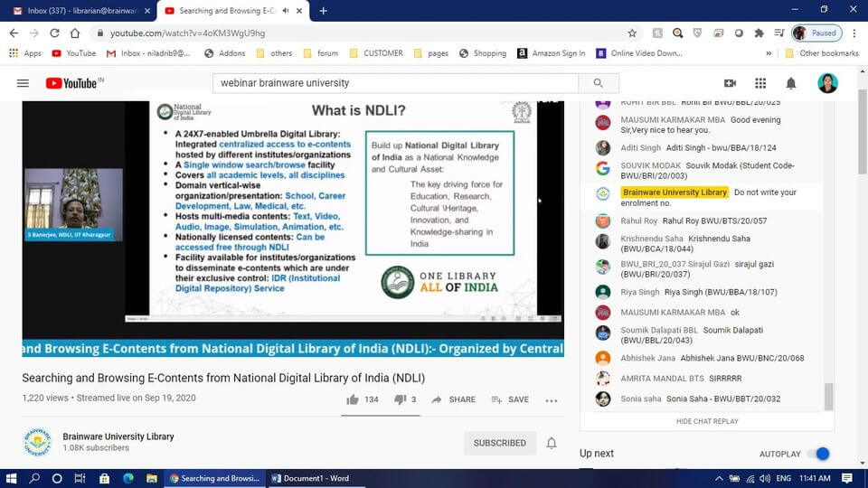Open the Chrome extensions puzzle icon
The width and height of the screenshot is (868, 488).
(759, 33)
